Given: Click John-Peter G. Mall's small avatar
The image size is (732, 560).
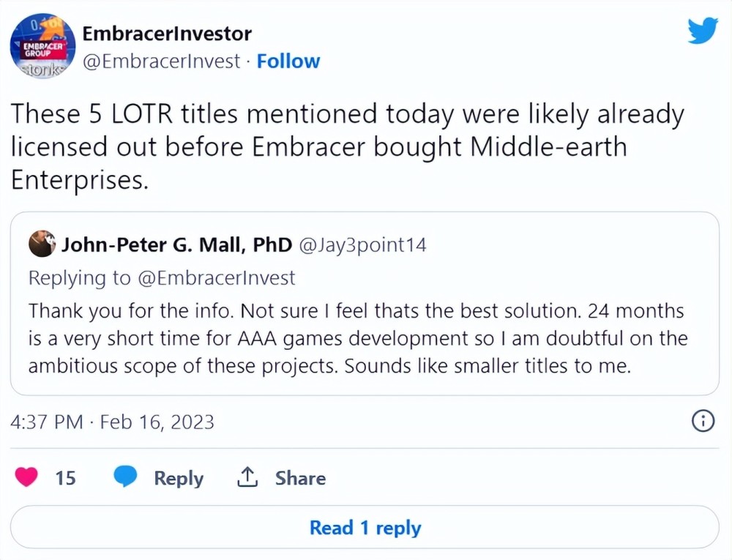Looking at the screenshot, I should [42, 244].
